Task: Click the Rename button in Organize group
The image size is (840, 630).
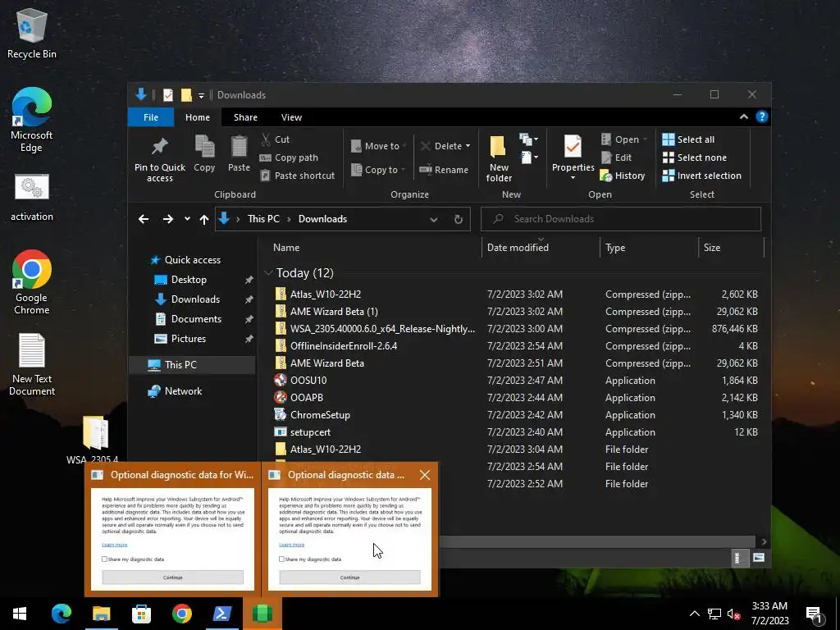Action: click(444, 170)
